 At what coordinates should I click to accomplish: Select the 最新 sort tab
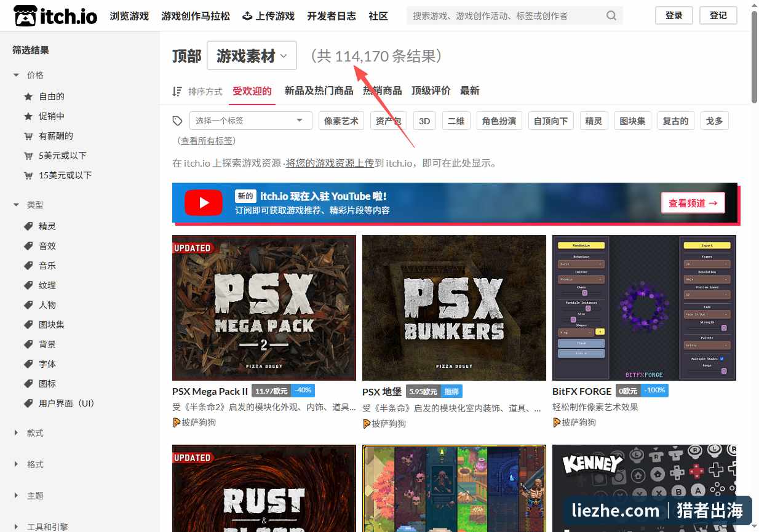pyautogui.click(x=470, y=91)
